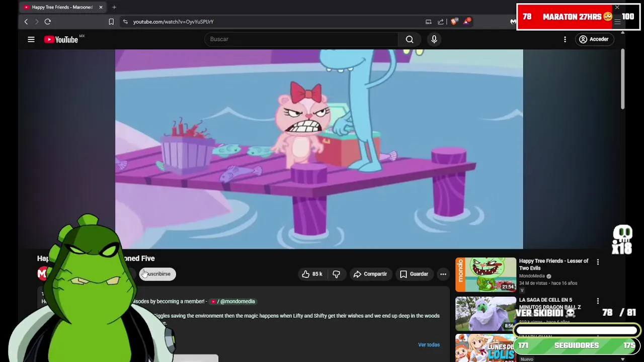Open La Saga de Cell video thumbnail

click(x=486, y=313)
